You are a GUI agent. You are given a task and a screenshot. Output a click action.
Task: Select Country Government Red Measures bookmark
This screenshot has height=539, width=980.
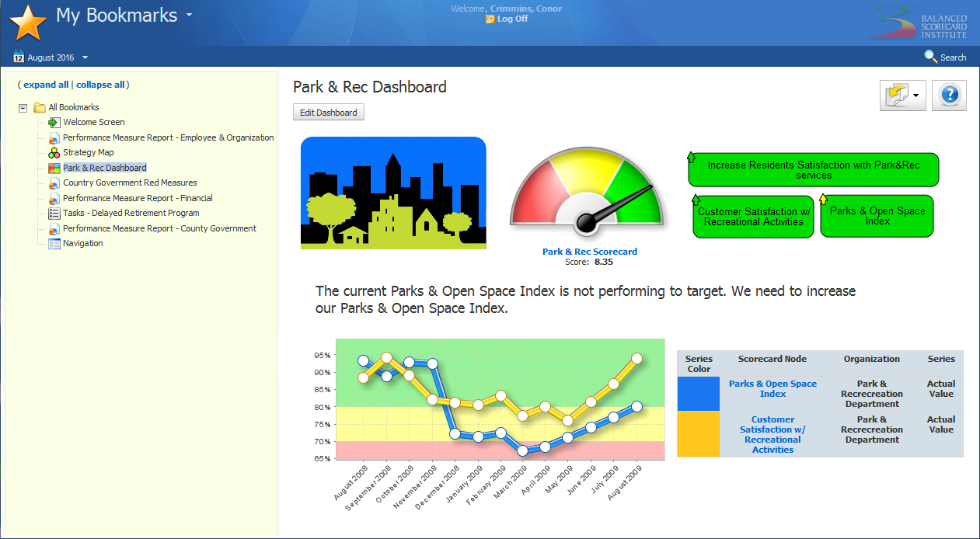tap(130, 183)
